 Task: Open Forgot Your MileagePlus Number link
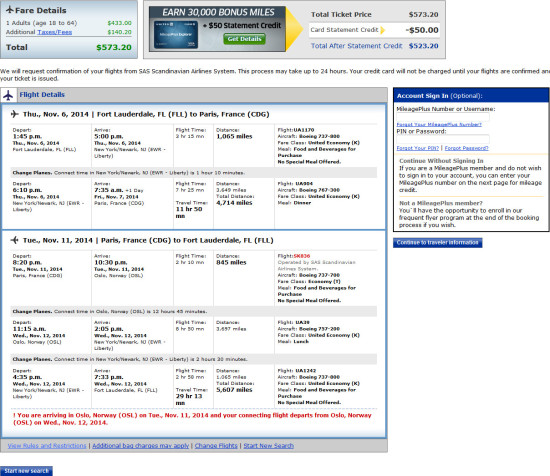pos(439,125)
